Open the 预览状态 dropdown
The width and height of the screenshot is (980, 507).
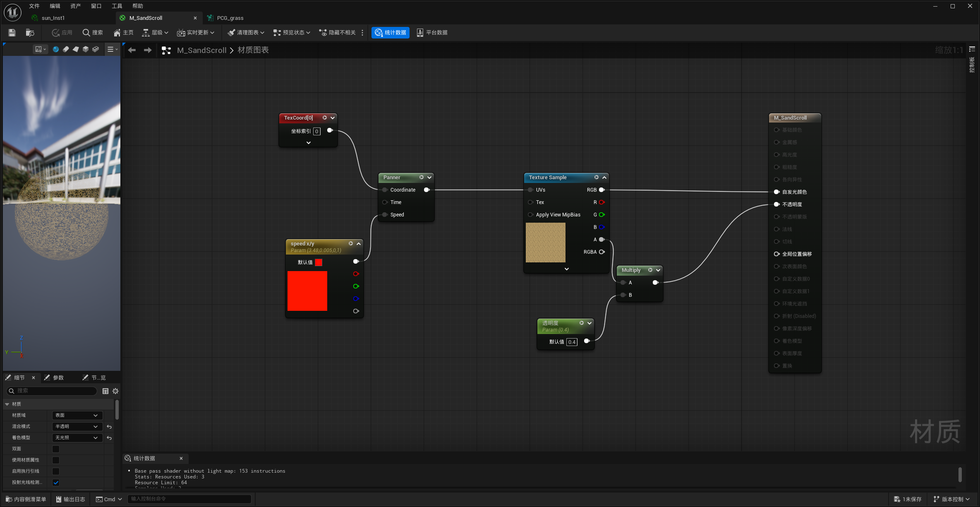point(292,33)
